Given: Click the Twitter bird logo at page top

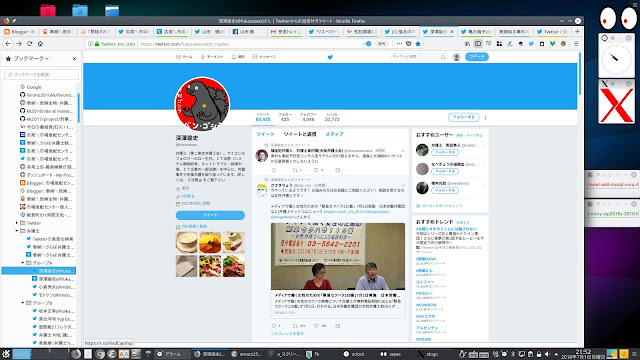Looking at the screenshot, I should click(x=330, y=57).
